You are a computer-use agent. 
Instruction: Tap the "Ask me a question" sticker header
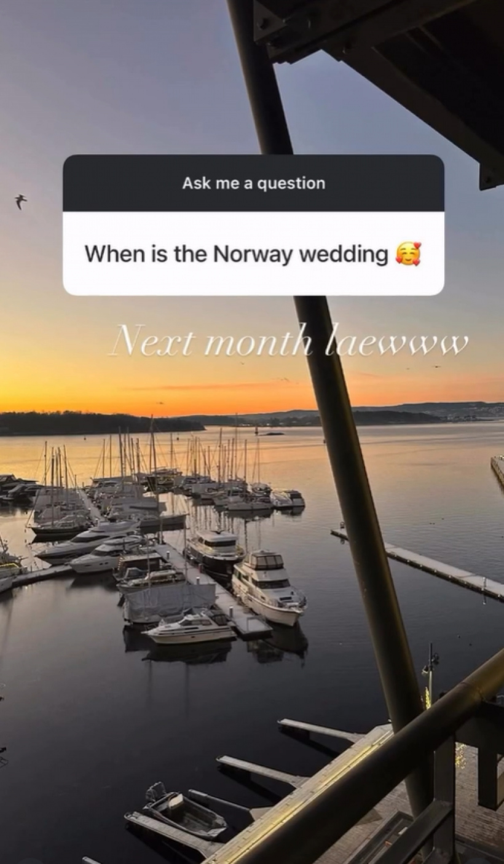[x=253, y=183]
